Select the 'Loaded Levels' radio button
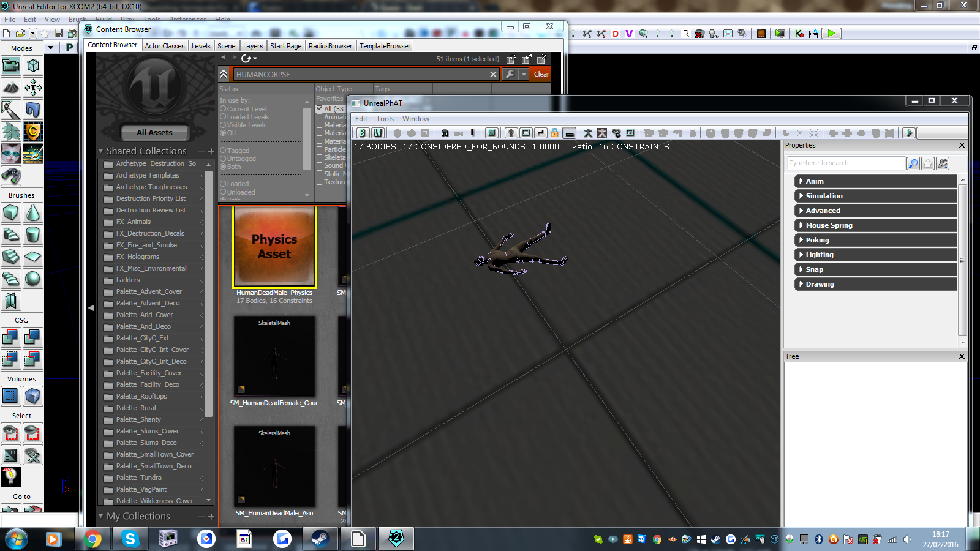The height and width of the screenshot is (551, 980). coord(224,117)
